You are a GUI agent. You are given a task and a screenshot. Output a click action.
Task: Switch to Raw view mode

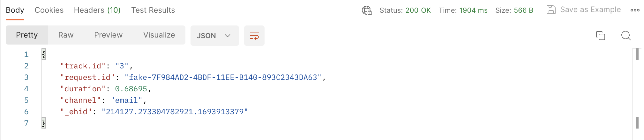[x=66, y=35]
